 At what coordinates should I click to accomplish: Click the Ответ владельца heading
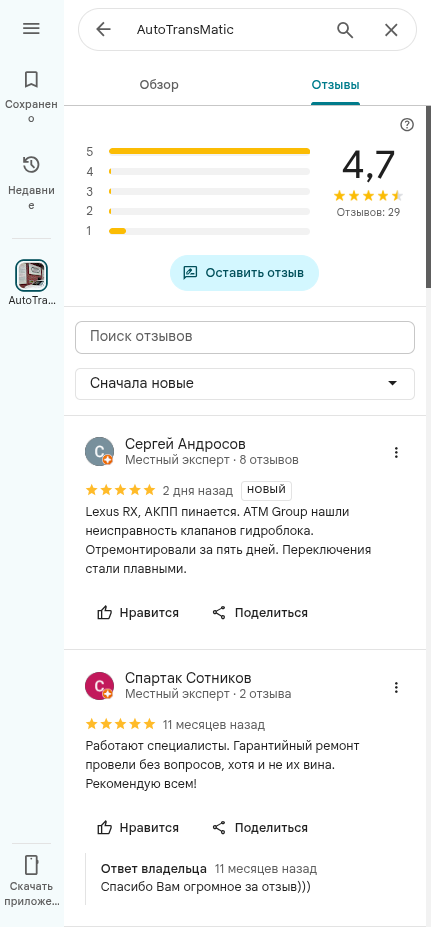(154, 869)
